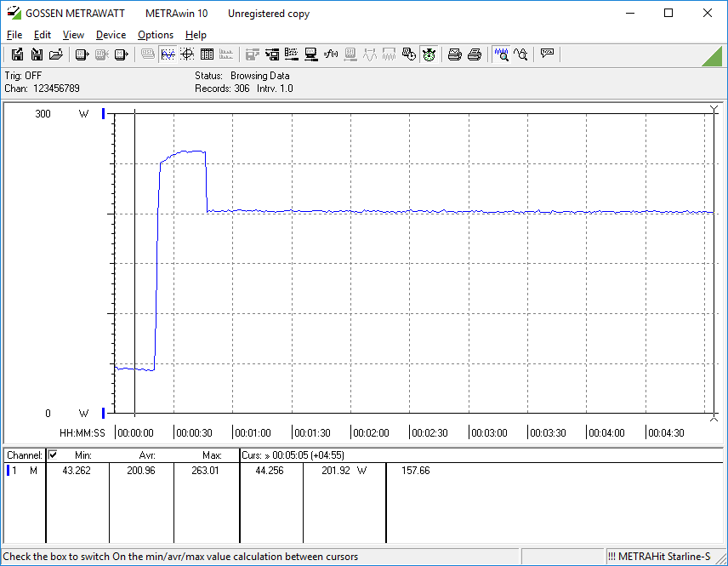This screenshot has height=566, width=728.
Task: Activate the blue waveform zoom magnifier
Action: pyautogui.click(x=502, y=54)
